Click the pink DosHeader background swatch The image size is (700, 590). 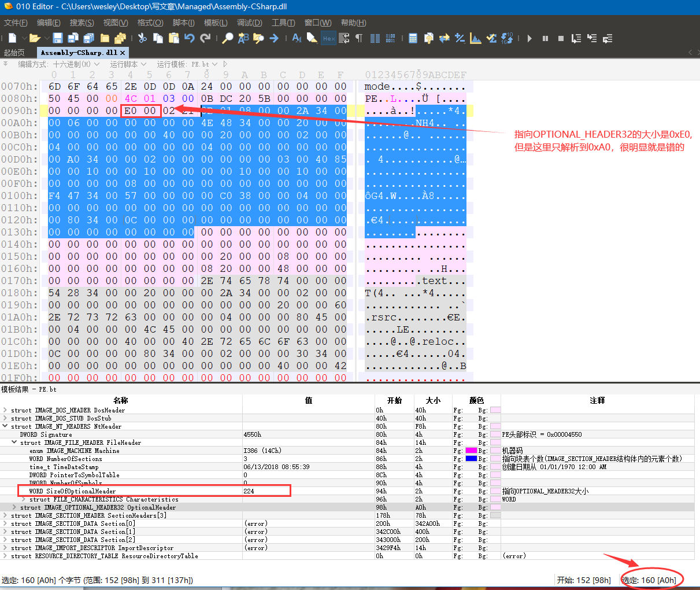tap(495, 410)
